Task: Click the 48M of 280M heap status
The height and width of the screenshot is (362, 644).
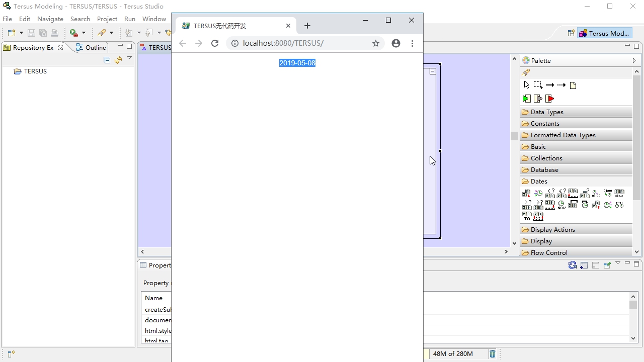Action: 458,354
